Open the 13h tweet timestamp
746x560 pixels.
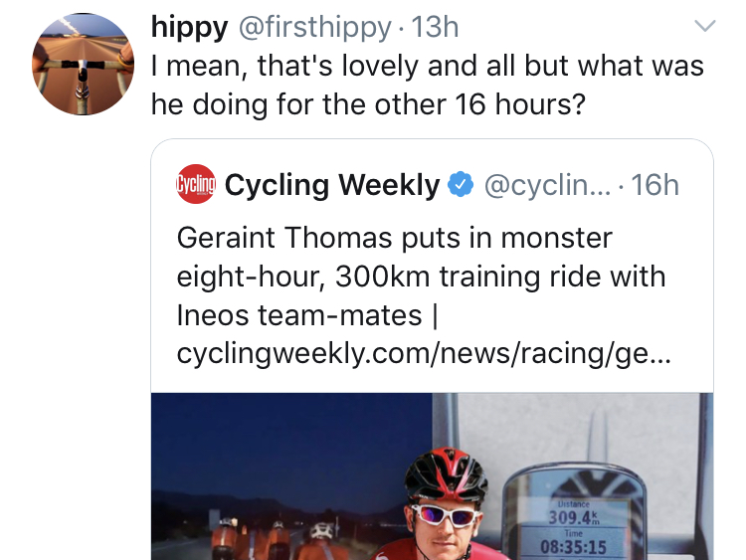tap(436, 27)
